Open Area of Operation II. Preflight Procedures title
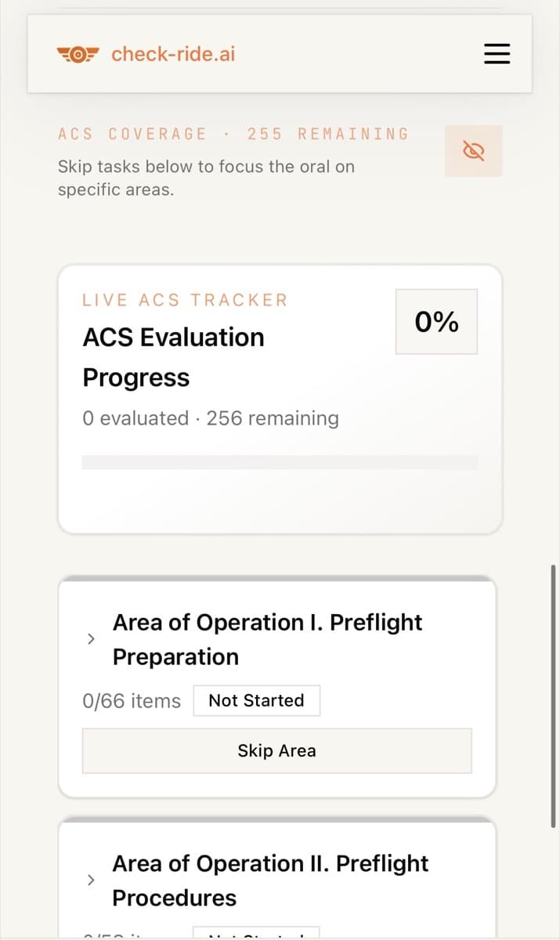The width and height of the screenshot is (560, 940). tap(270, 880)
